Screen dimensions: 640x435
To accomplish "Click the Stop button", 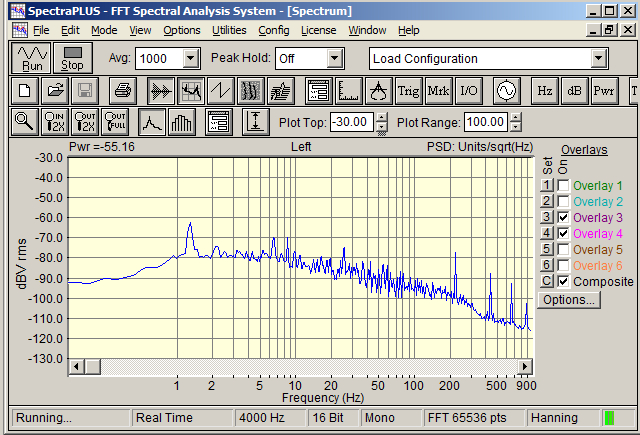I will 73,58.
